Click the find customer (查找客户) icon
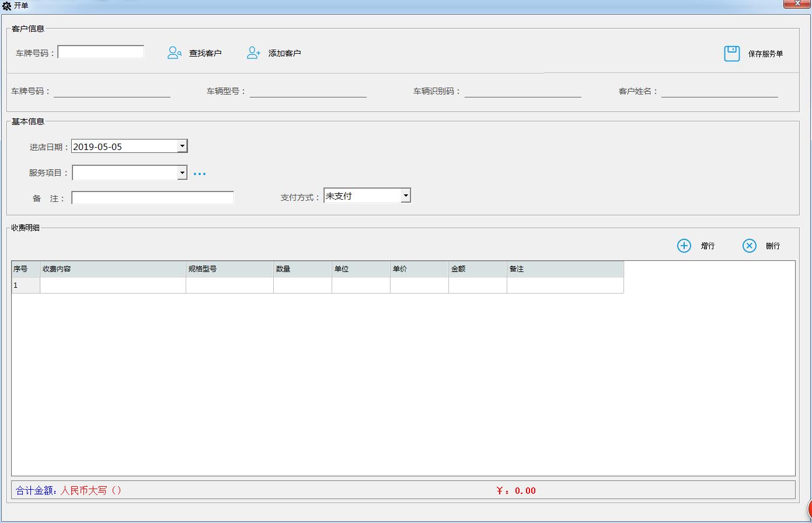 pos(174,52)
